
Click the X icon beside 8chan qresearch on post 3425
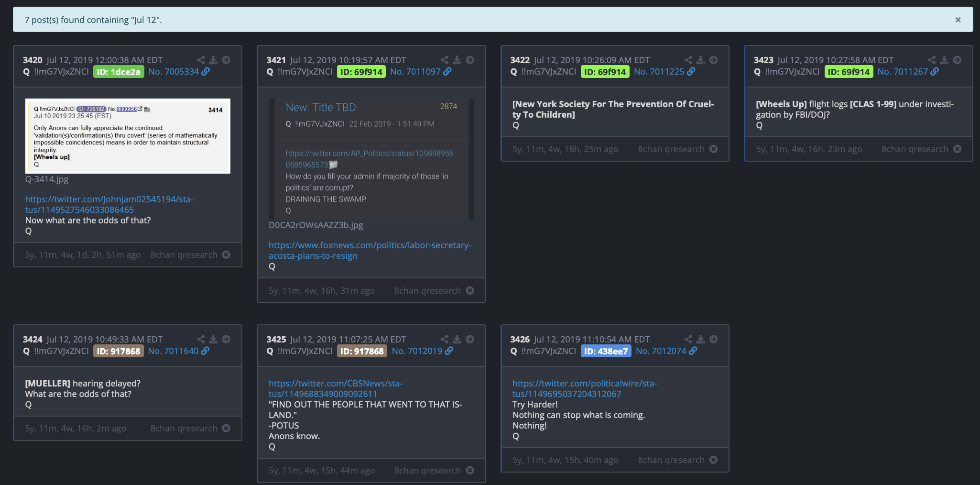tap(470, 470)
